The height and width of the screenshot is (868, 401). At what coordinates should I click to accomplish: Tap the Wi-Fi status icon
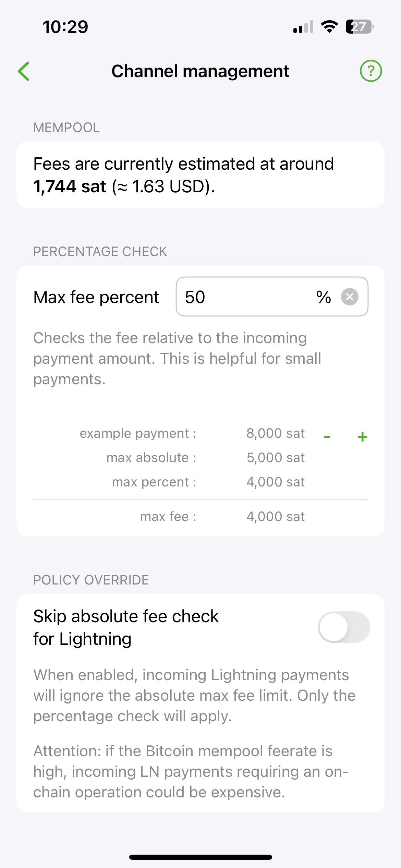coord(329,27)
